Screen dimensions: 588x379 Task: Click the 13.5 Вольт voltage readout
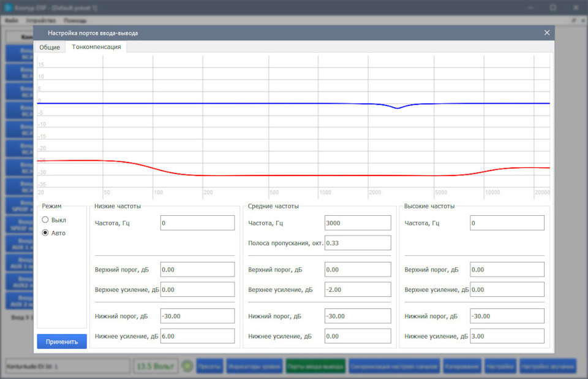pos(155,366)
